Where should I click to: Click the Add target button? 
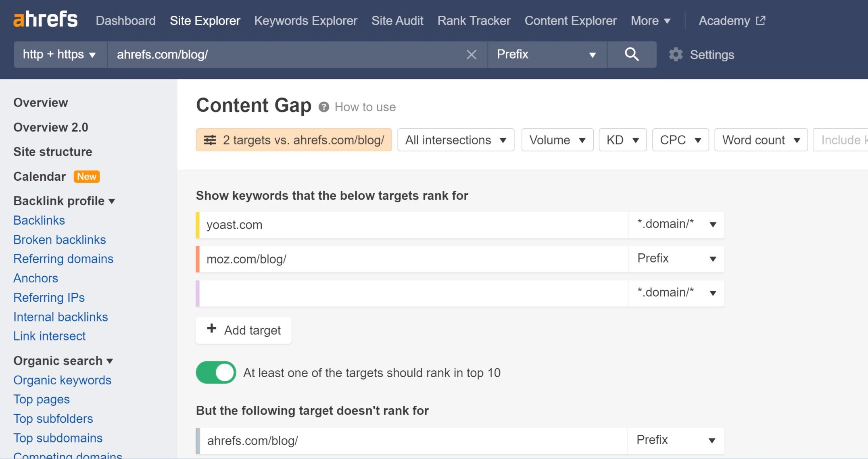[x=244, y=330]
